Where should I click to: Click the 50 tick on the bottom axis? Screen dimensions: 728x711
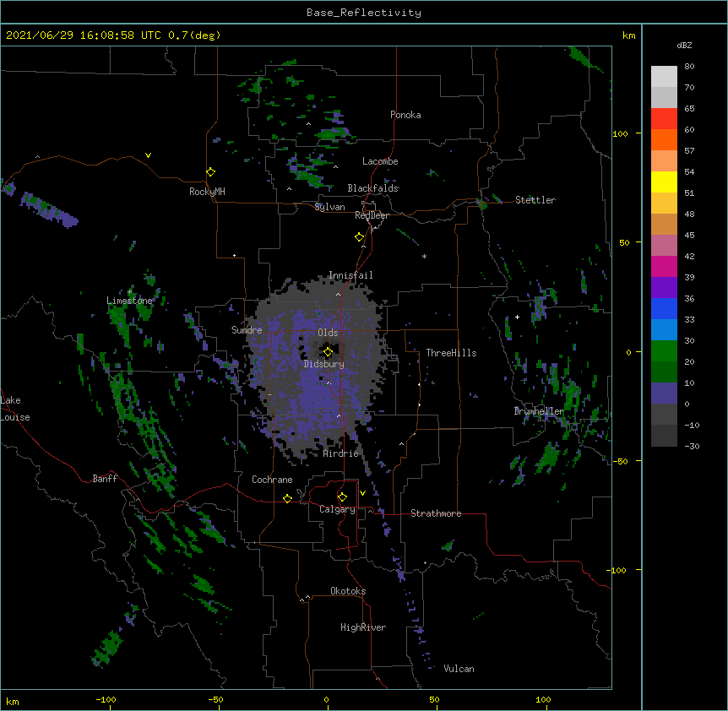tap(434, 699)
